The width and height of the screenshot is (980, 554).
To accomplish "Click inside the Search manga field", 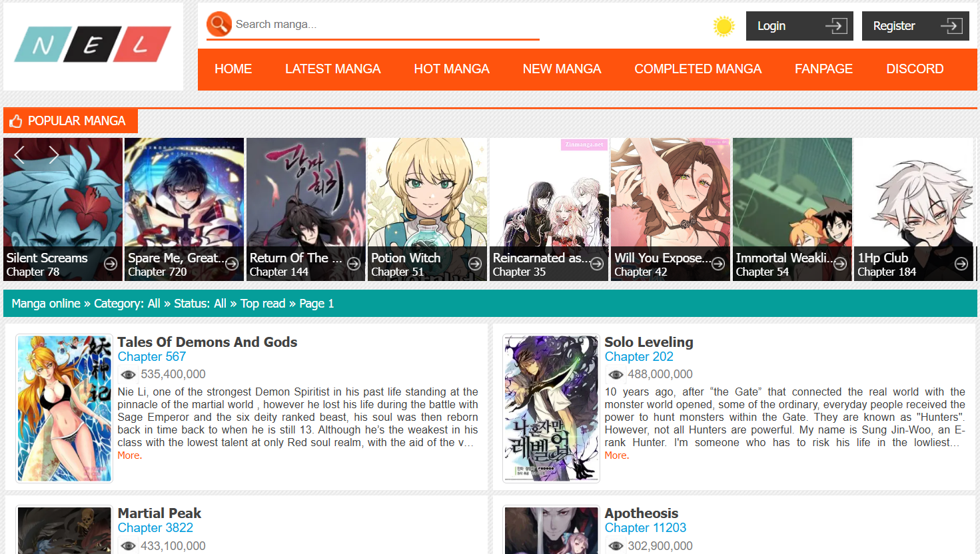I will click(x=386, y=25).
